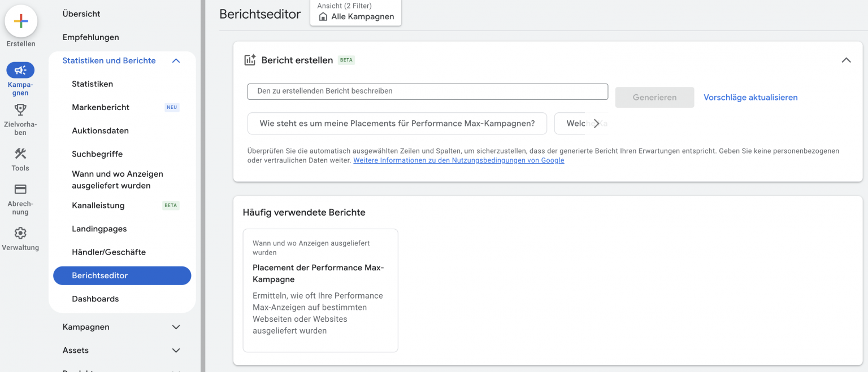Open Vorschläge aktualisieren
This screenshot has width=868, height=372.
[x=750, y=97]
